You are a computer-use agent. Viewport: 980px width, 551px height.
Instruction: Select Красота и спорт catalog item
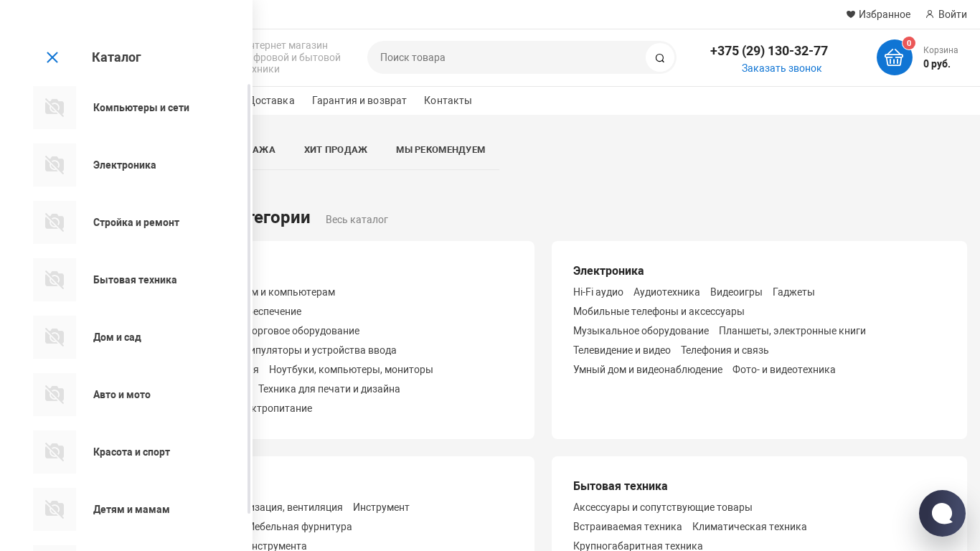click(x=131, y=452)
